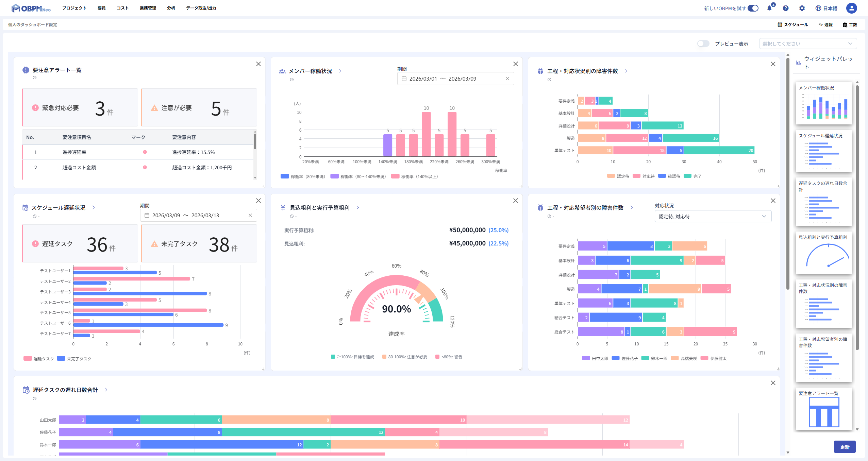This screenshot has width=868, height=461.
Task: Click the help question mark icon
Action: click(x=786, y=8)
